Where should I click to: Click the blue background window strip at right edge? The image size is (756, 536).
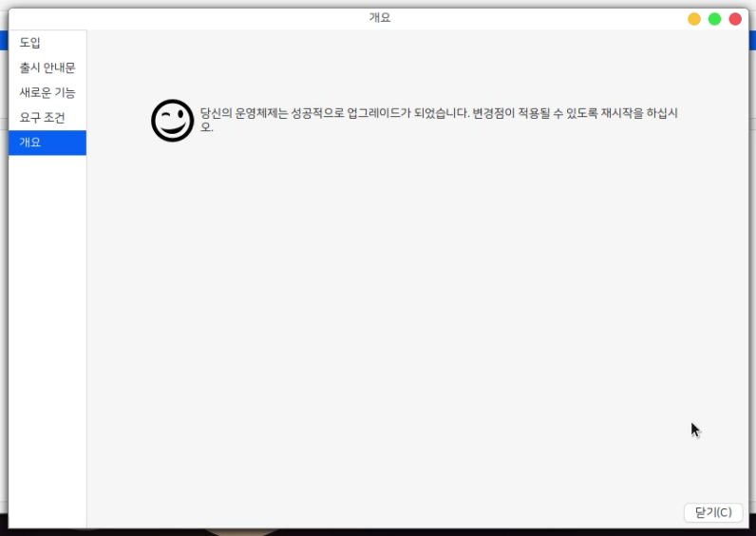(x=751, y=38)
